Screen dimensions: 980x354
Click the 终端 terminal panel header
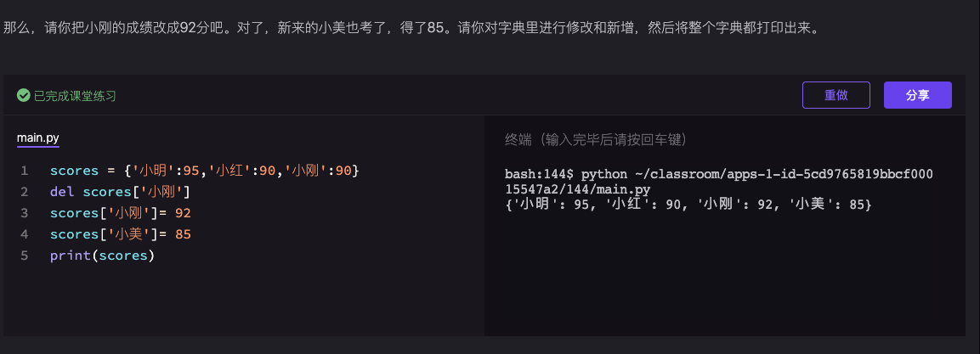pos(595,139)
